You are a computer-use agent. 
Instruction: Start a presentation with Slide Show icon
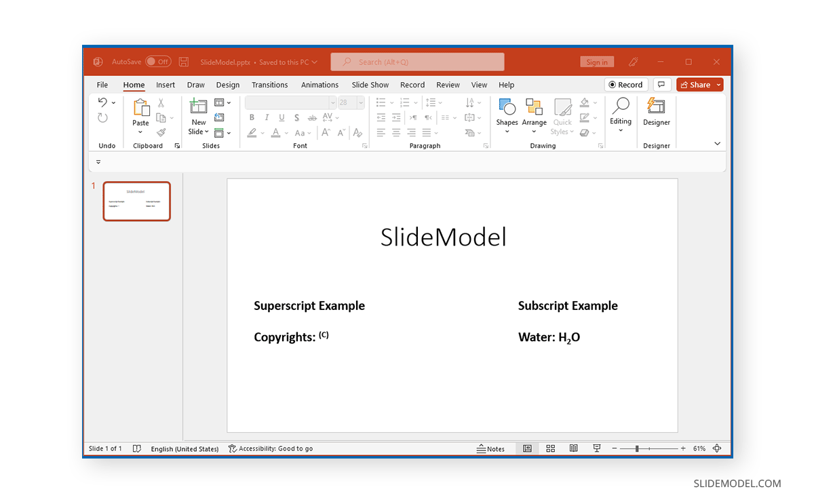[x=596, y=448]
